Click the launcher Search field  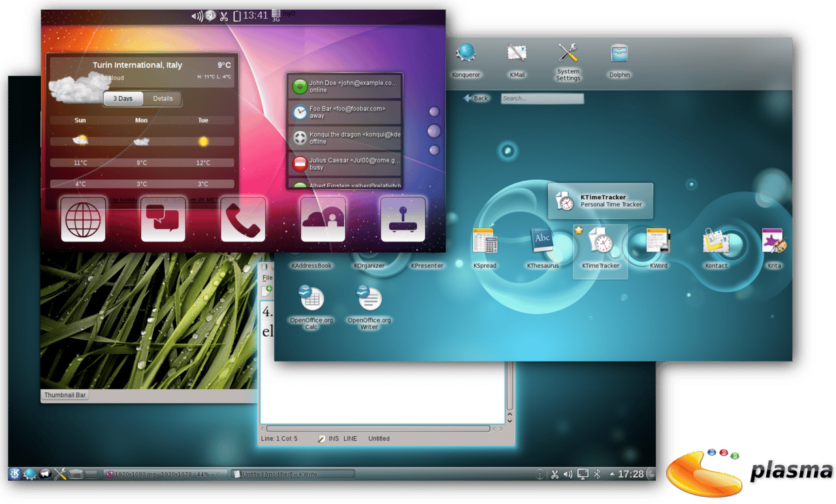542,99
